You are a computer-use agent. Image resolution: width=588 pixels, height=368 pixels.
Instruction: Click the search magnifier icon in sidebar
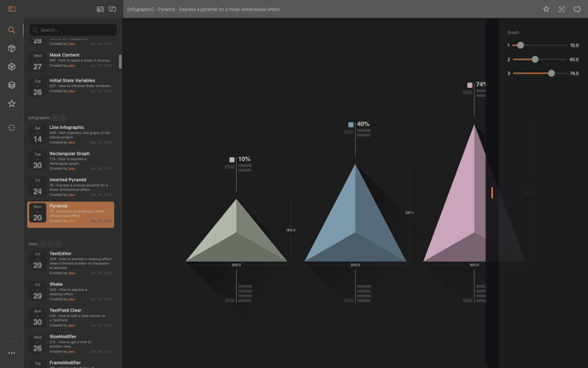(x=12, y=30)
